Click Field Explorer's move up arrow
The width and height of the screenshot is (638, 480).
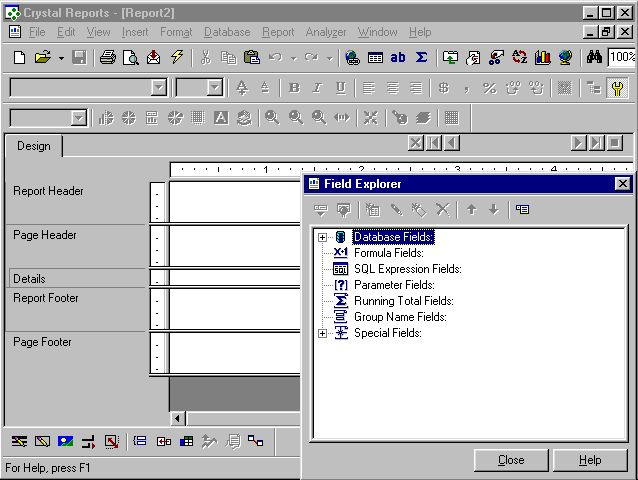click(x=472, y=209)
